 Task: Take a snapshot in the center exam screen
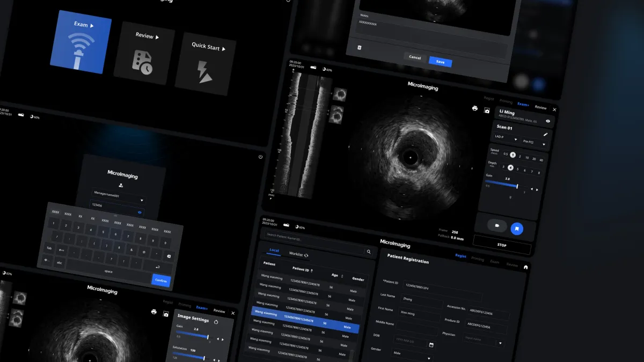pos(487,110)
